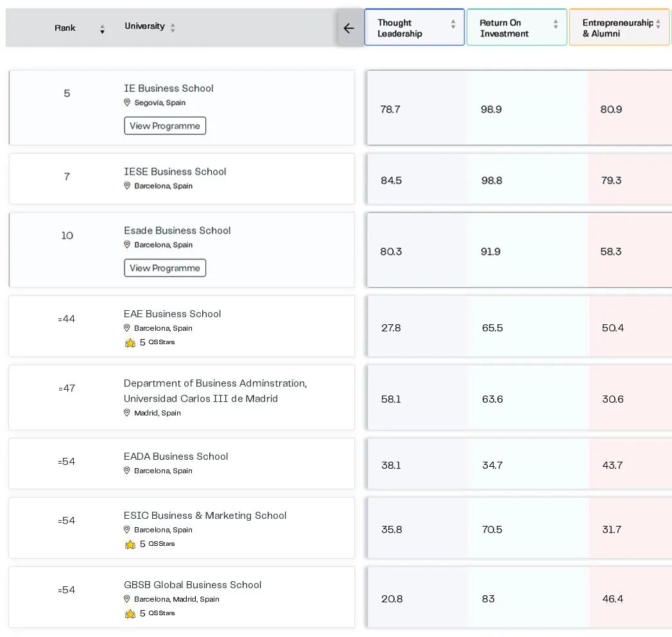Click the back arrow beside Thought Leadership

coord(349,28)
